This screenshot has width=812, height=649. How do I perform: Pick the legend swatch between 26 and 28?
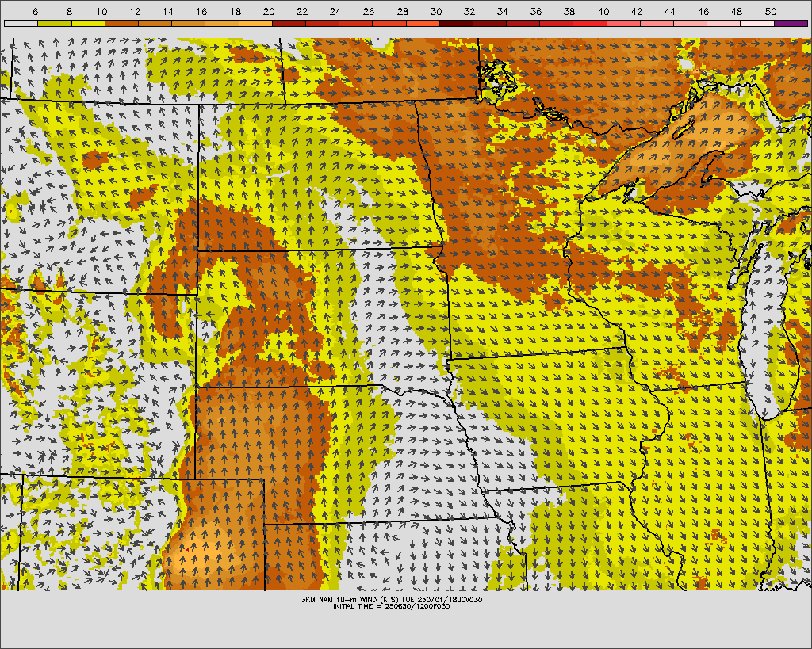click(x=389, y=23)
